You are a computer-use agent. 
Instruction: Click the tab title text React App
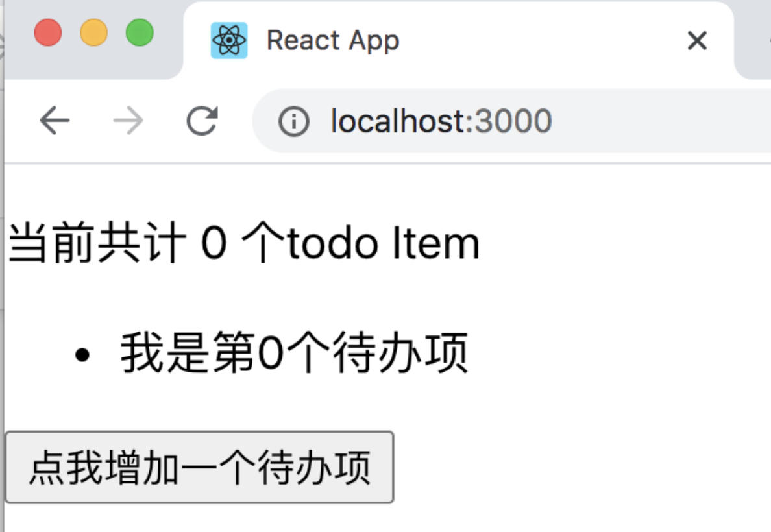[x=333, y=41]
